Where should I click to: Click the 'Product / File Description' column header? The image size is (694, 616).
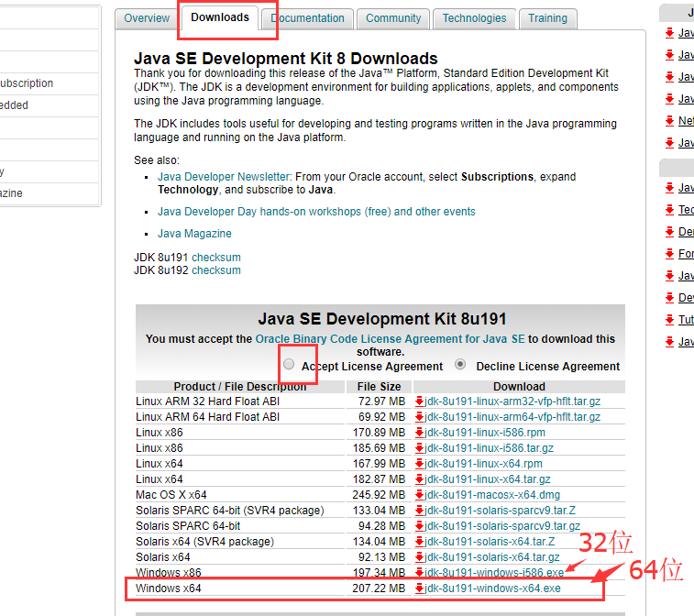240,387
